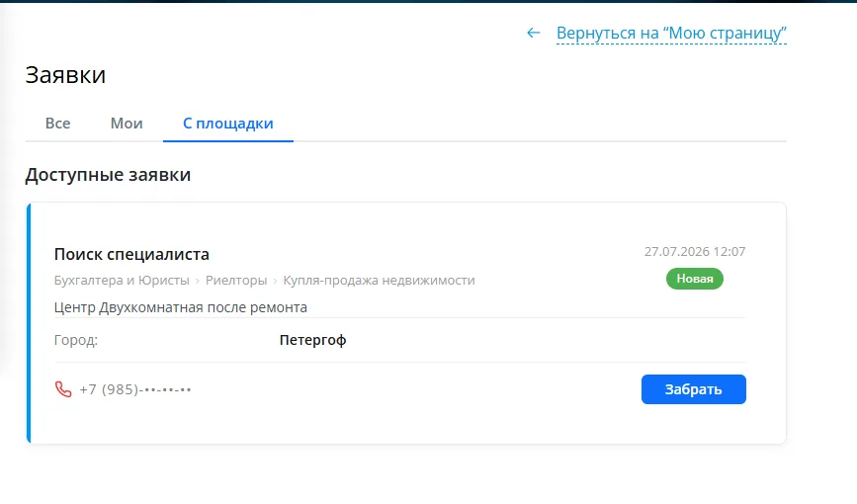Click the Поиск специалиста request title
857x504 pixels.
click(x=131, y=254)
